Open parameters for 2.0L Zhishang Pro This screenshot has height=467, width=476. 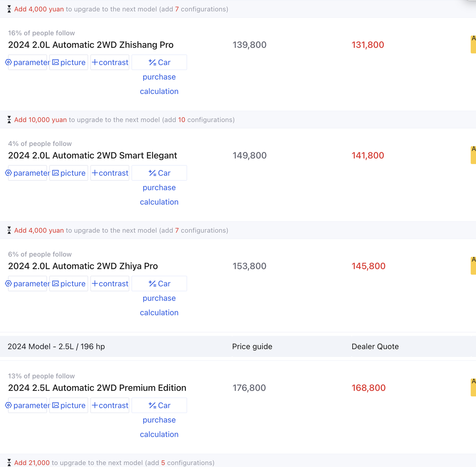(x=28, y=63)
